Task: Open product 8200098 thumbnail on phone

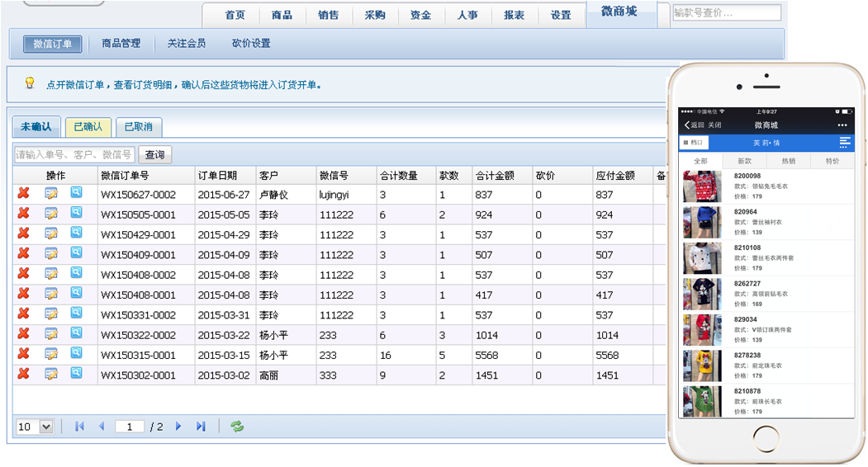Action: click(x=702, y=186)
